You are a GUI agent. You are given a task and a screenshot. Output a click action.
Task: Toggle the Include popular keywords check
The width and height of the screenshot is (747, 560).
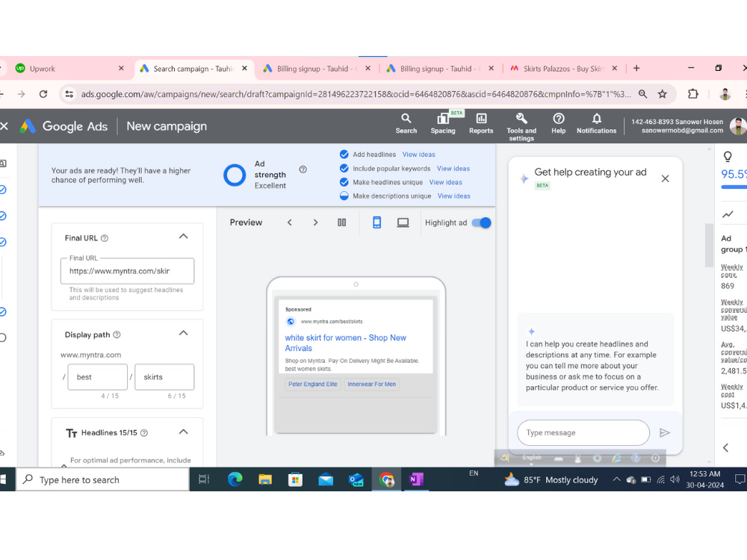click(344, 168)
